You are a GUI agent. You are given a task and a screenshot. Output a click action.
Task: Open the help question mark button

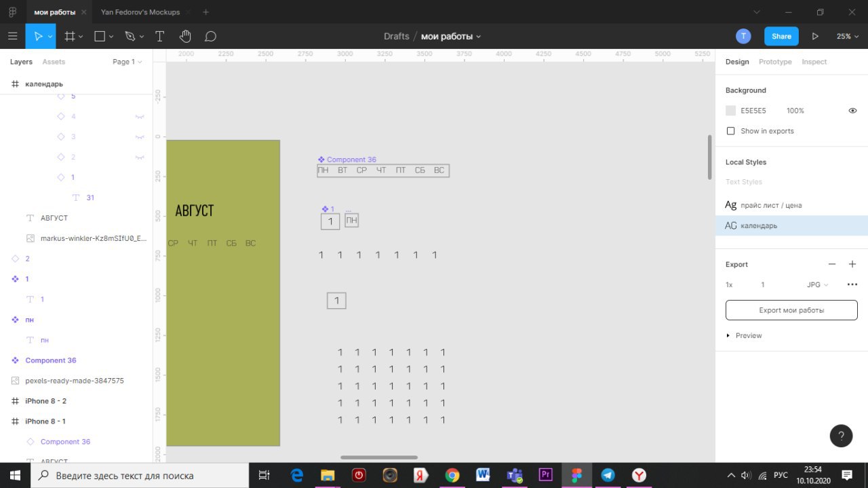pos(841,436)
